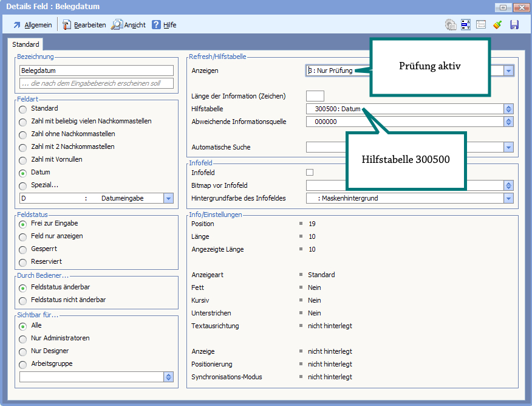532x406 pixels.
Task: Open the Automatische Suche dropdown
Action: [x=509, y=147]
